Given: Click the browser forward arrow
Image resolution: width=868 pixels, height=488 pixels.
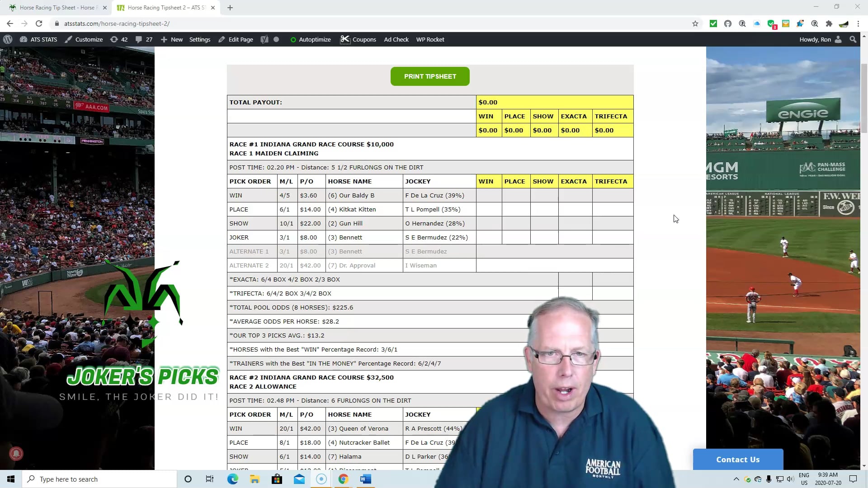Looking at the screenshot, I should [x=24, y=23].
